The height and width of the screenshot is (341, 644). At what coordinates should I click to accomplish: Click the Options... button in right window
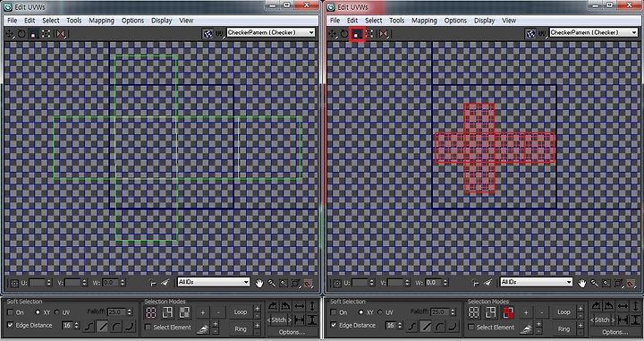(614, 332)
